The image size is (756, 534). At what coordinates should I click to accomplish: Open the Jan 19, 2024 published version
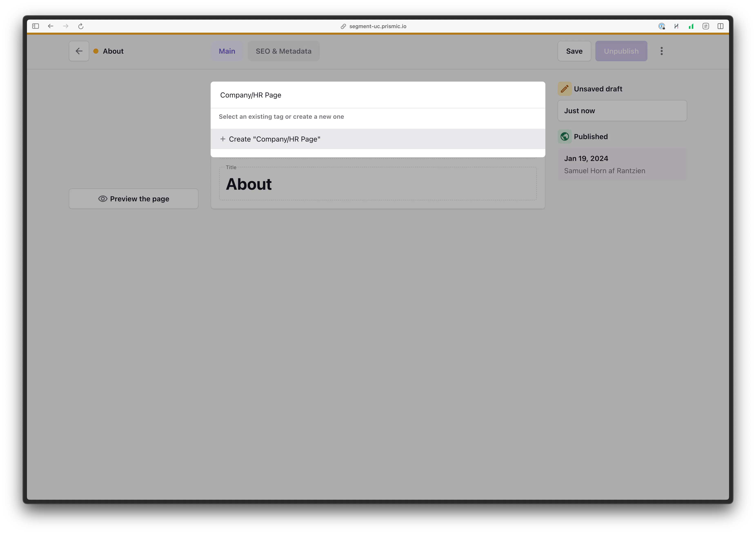622,165
